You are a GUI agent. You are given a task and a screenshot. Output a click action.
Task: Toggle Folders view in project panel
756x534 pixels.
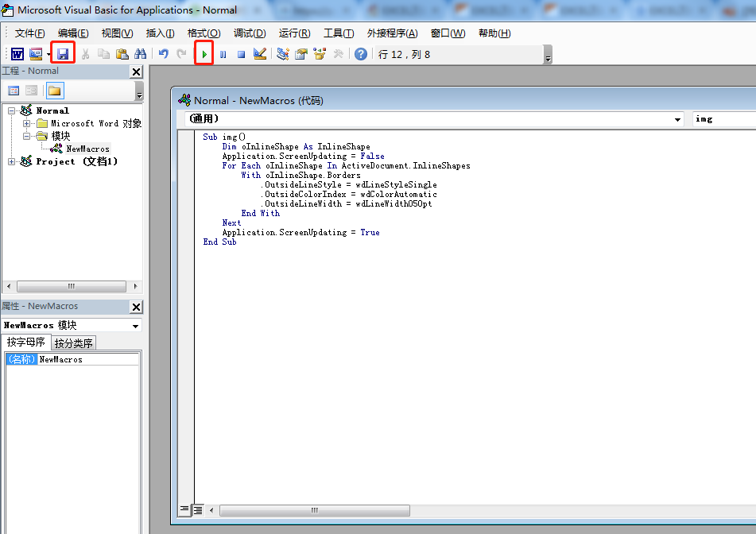pyautogui.click(x=54, y=91)
